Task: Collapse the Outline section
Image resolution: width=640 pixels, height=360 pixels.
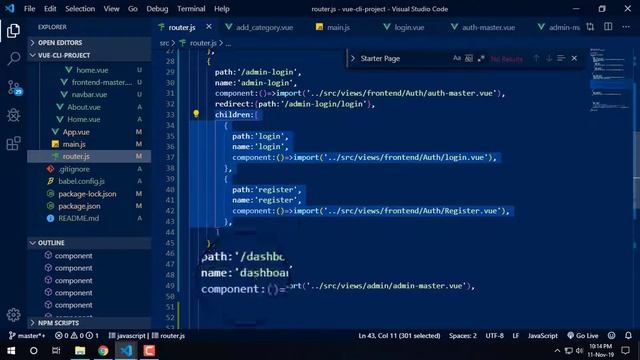Action: [x=89, y=242]
